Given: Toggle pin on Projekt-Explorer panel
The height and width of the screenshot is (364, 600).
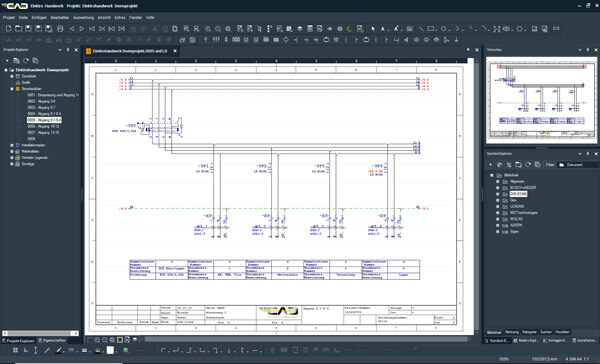Looking at the screenshot, I should (68, 50).
